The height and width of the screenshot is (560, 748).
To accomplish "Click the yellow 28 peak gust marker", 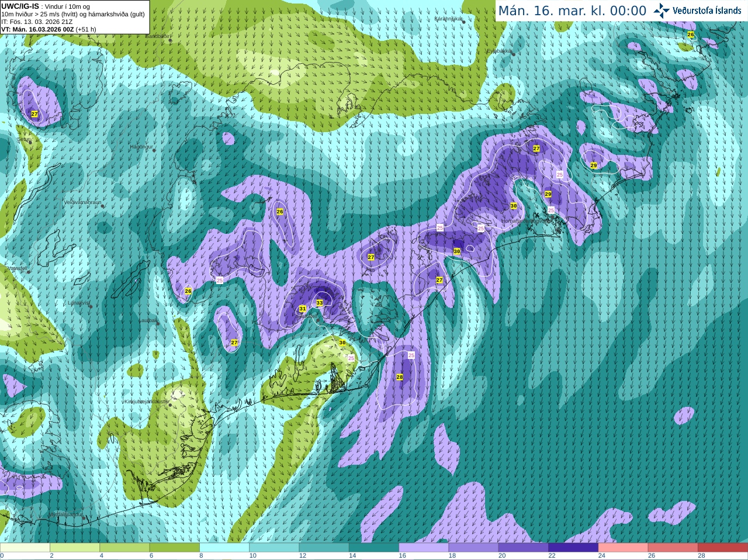I will [x=400, y=377].
